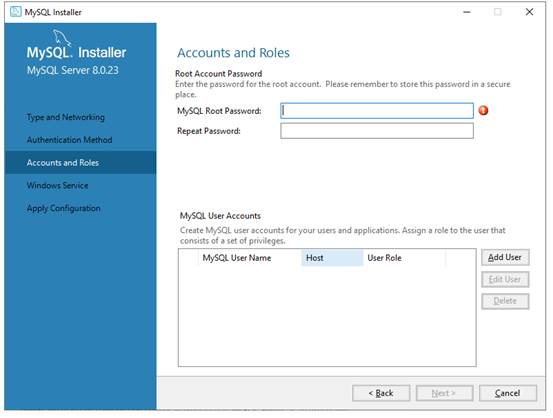Cancel the MySQL installation
This screenshot has height=418, width=553.
508,393
